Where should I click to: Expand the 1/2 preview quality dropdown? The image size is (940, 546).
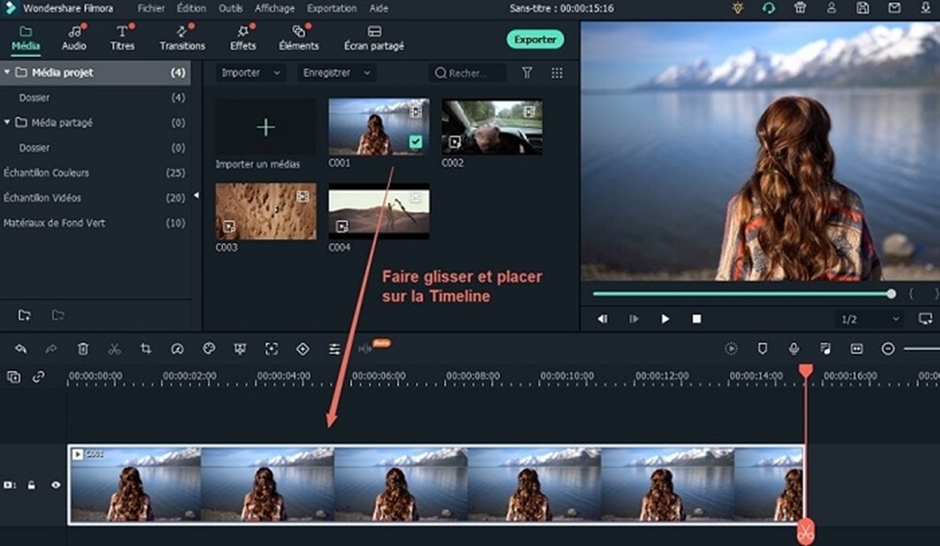pos(869,319)
